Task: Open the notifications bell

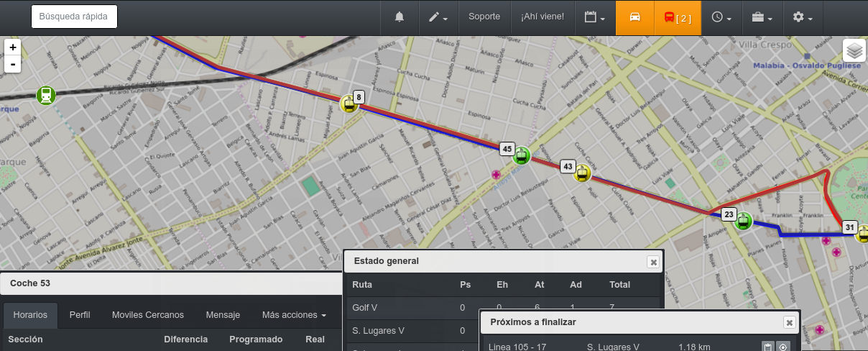Action: coord(400,17)
